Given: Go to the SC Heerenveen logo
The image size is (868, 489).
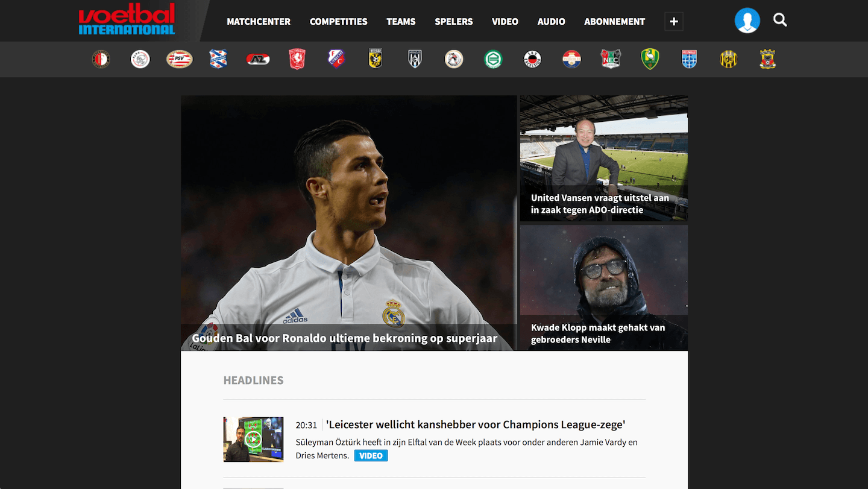Looking at the screenshot, I should coord(218,59).
